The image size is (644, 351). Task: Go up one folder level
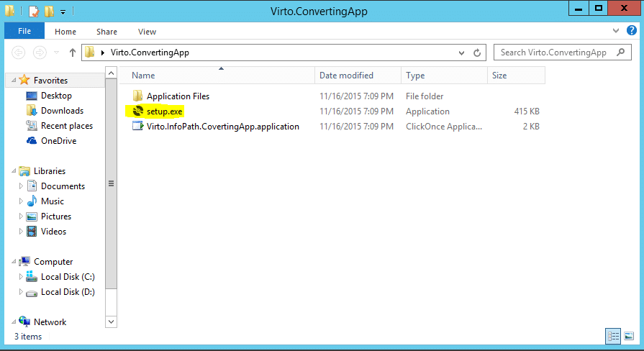click(x=73, y=53)
